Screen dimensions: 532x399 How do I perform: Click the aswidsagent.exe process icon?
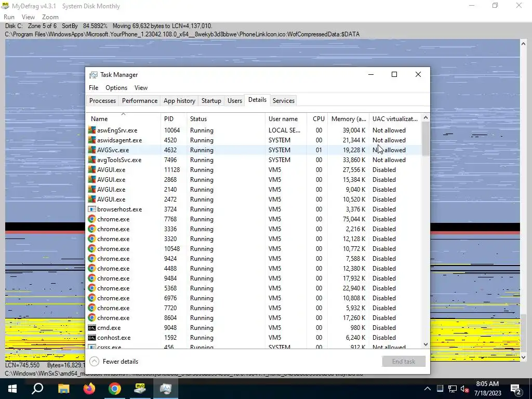click(91, 140)
